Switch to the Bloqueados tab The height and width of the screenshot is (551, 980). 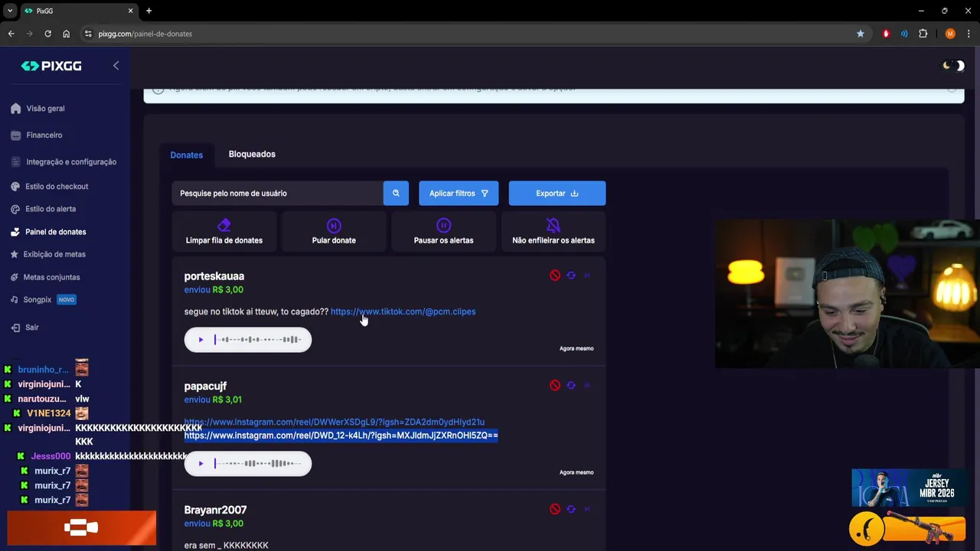[x=252, y=155]
